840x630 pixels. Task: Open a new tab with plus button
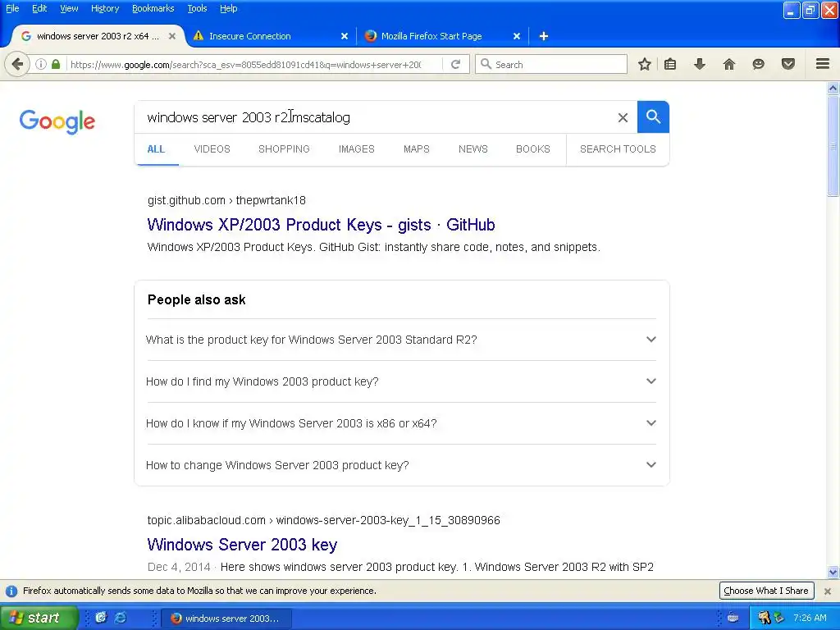(x=543, y=36)
